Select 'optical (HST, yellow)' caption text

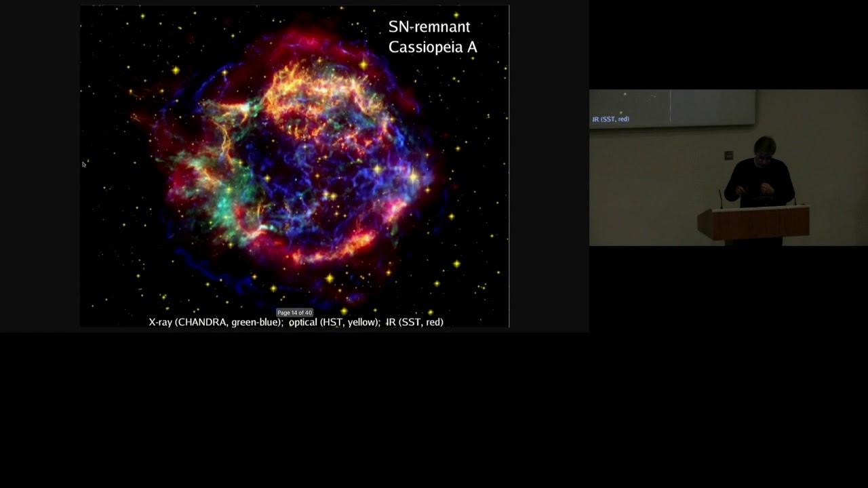334,322
